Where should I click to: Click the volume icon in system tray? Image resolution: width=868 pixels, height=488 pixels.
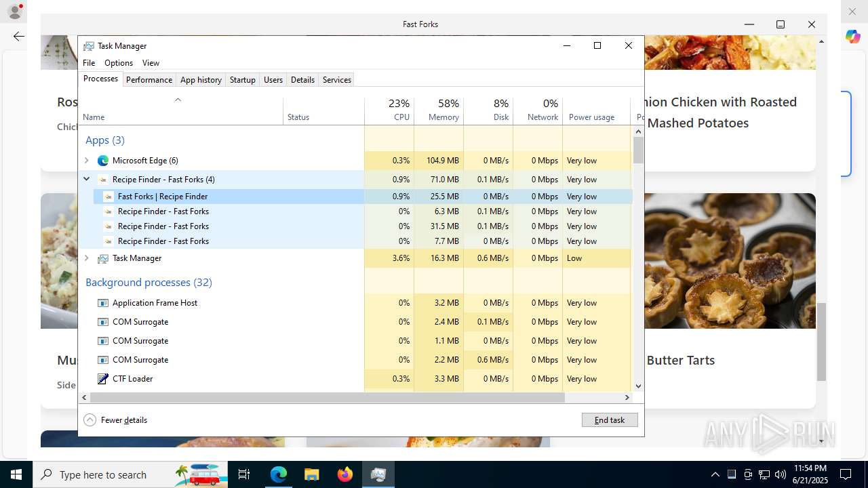coord(781,474)
